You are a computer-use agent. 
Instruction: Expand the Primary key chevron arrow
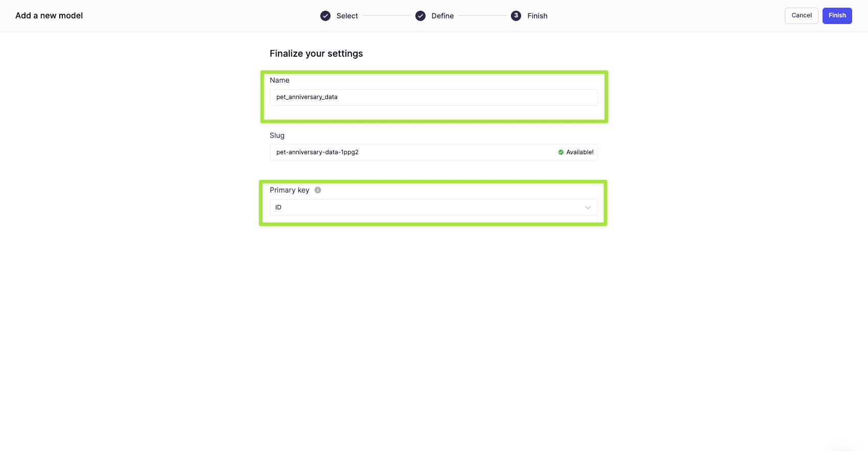(588, 207)
